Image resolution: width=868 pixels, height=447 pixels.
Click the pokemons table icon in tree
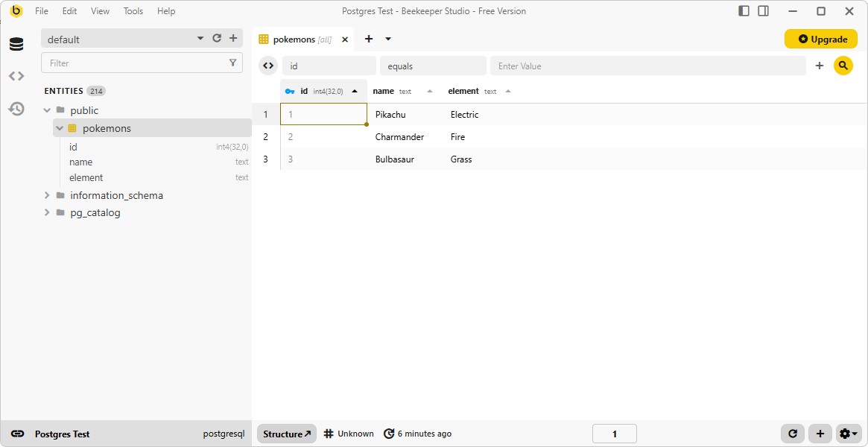72,128
